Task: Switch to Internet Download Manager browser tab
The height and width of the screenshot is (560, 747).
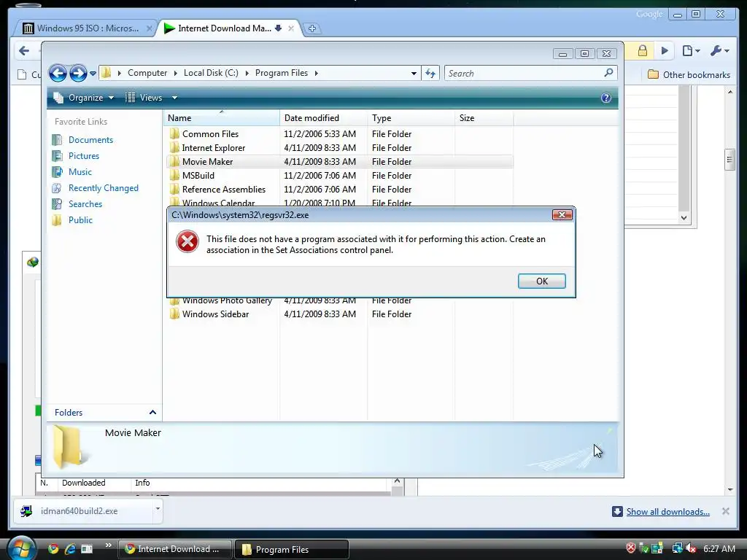Action: tap(225, 28)
